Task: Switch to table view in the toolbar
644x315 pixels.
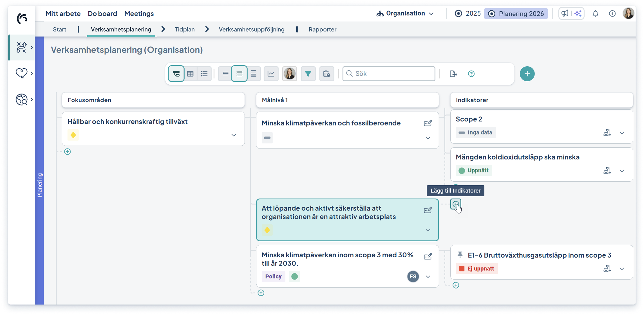Action: [x=190, y=73]
